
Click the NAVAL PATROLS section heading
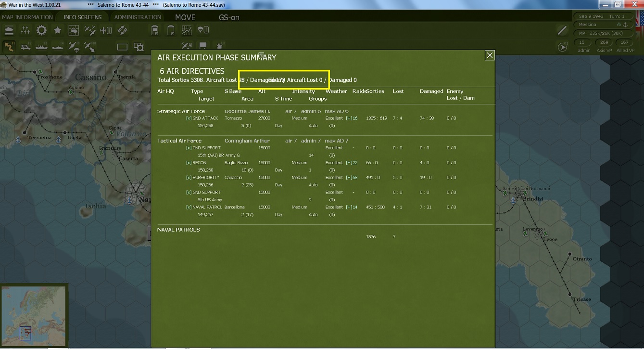point(178,230)
